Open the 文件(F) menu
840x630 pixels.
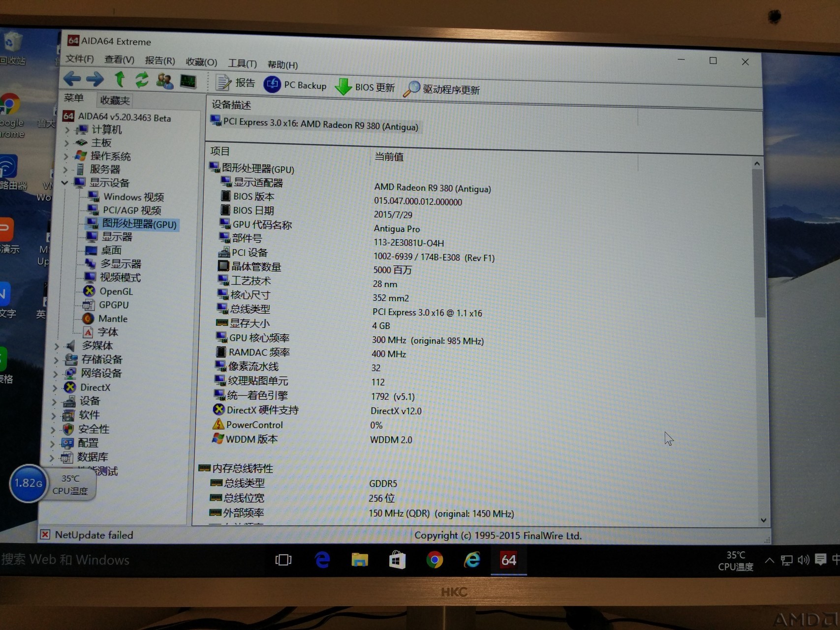coord(80,59)
